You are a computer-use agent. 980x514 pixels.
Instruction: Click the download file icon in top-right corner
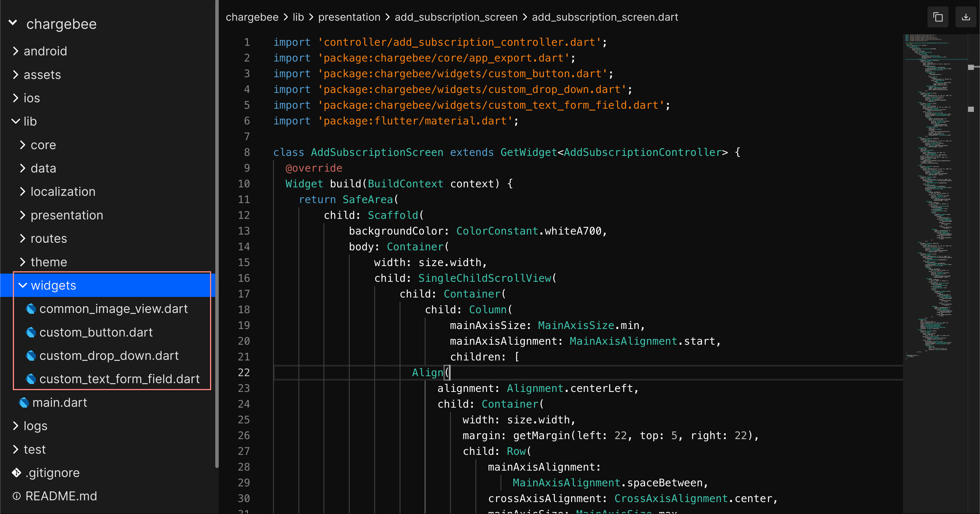click(x=966, y=17)
